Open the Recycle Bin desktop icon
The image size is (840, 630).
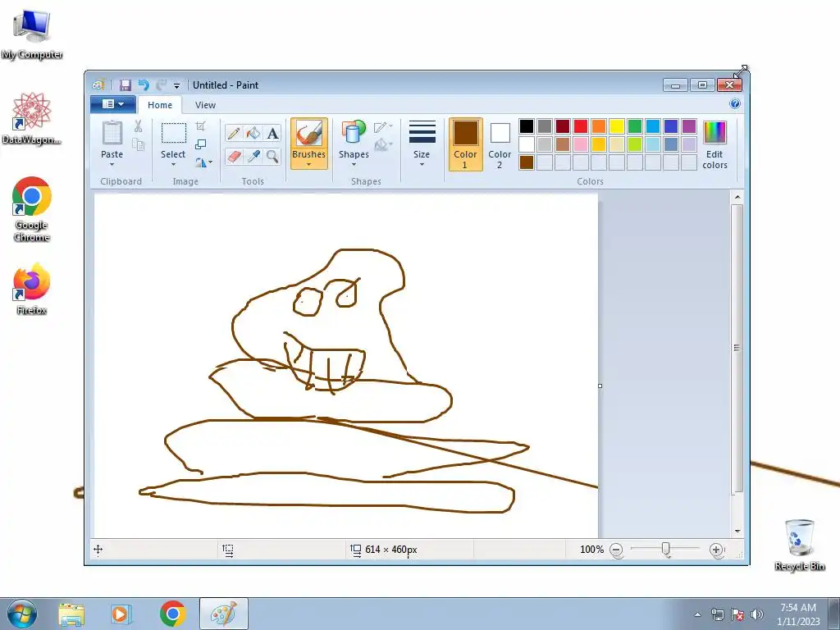coord(799,545)
